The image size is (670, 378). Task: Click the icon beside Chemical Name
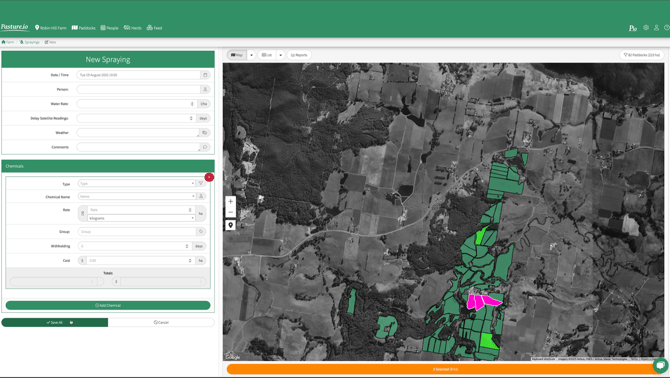coord(201,196)
